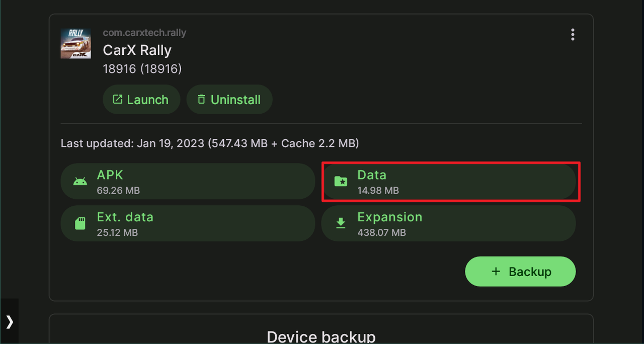The image size is (644, 344).
Task: Select the Expansion 438.07 MB chip
Action: pyautogui.click(x=448, y=223)
